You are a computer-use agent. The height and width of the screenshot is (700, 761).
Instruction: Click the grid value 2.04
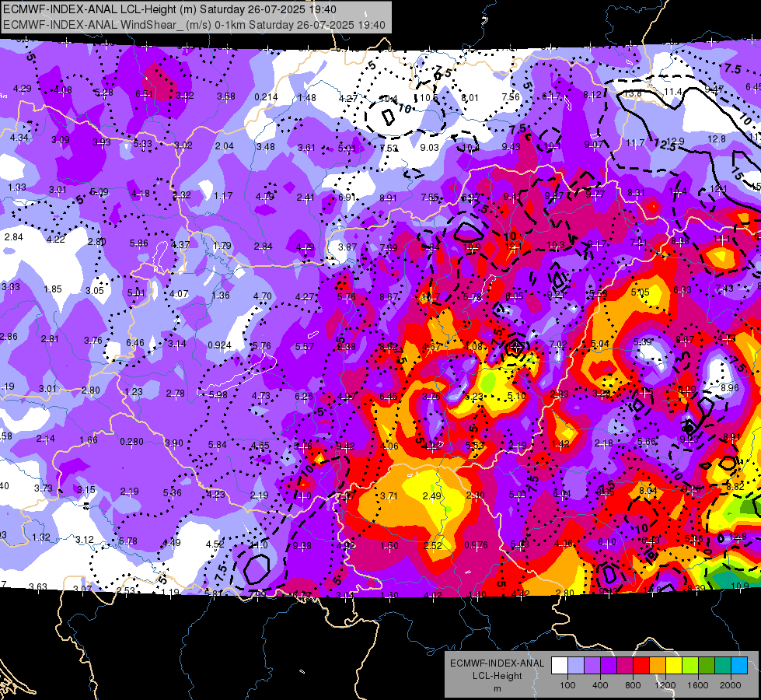[x=224, y=145]
